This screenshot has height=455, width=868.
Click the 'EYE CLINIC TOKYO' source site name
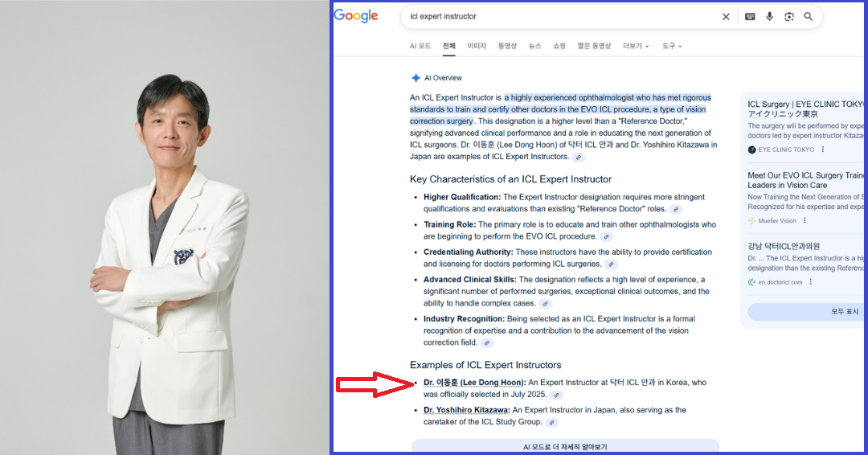click(786, 150)
